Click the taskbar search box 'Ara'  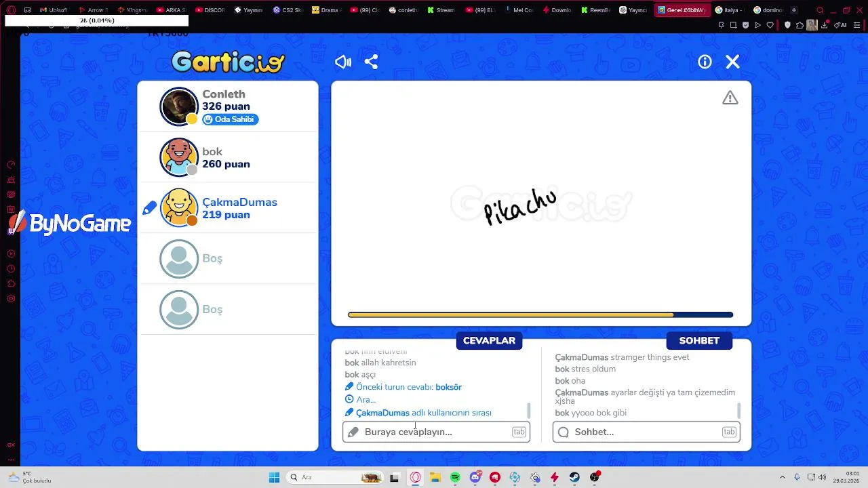[x=334, y=477]
